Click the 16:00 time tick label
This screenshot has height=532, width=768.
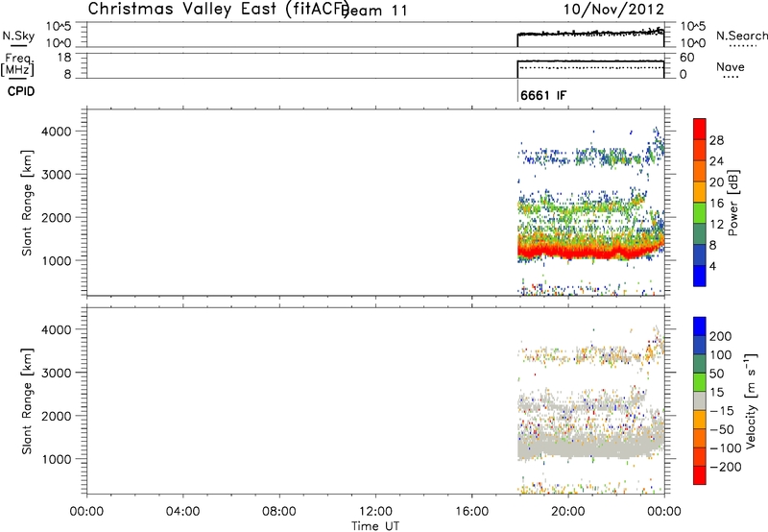pyautogui.click(x=471, y=512)
